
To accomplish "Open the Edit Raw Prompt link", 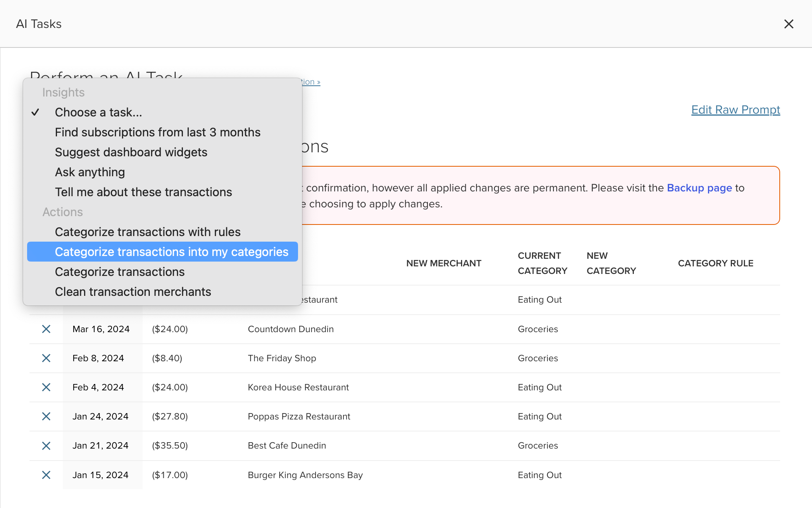I will point(735,110).
